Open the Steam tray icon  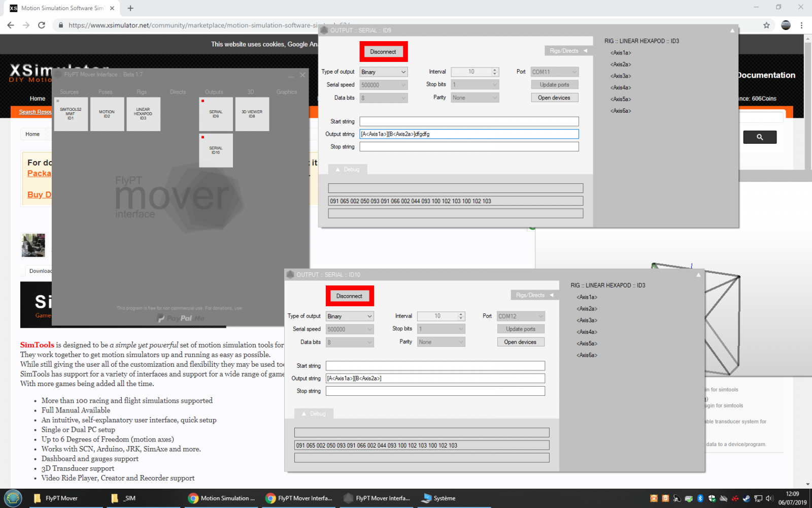point(746,498)
